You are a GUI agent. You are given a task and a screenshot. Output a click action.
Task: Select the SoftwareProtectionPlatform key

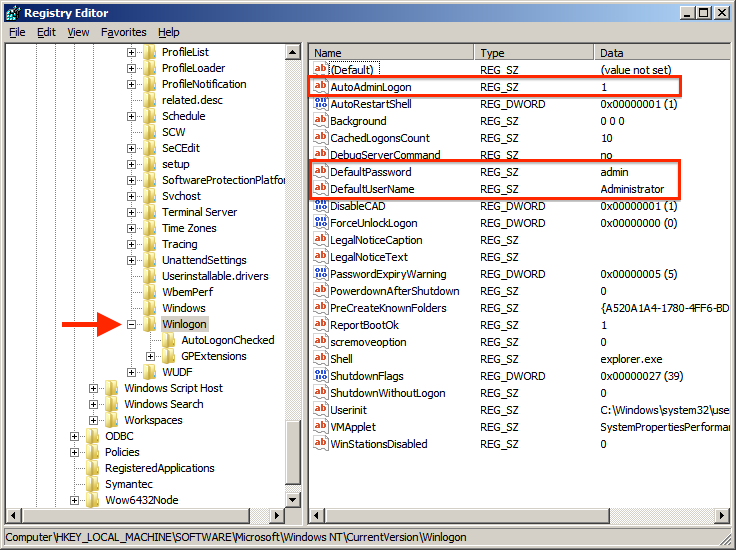(x=223, y=180)
